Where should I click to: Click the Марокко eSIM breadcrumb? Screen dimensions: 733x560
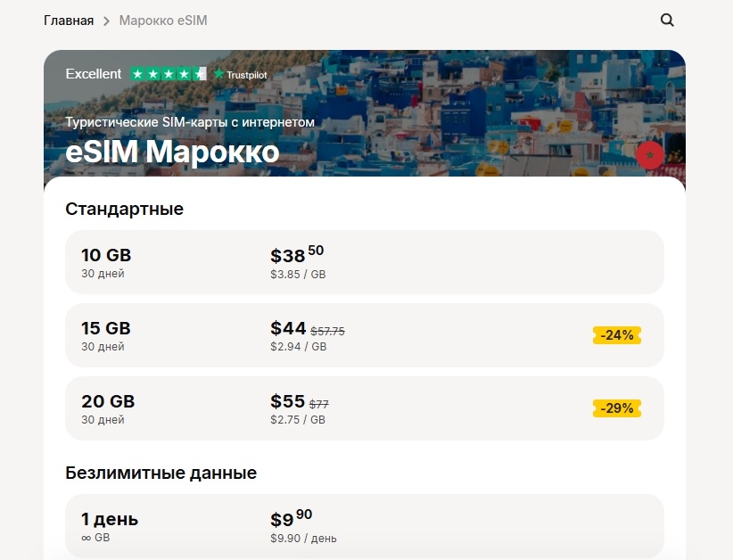tap(163, 20)
